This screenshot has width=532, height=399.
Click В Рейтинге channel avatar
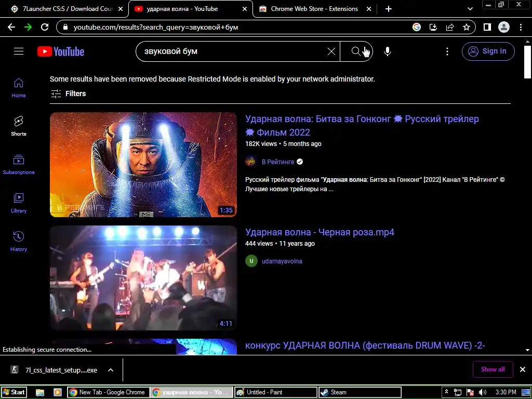click(x=251, y=162)
